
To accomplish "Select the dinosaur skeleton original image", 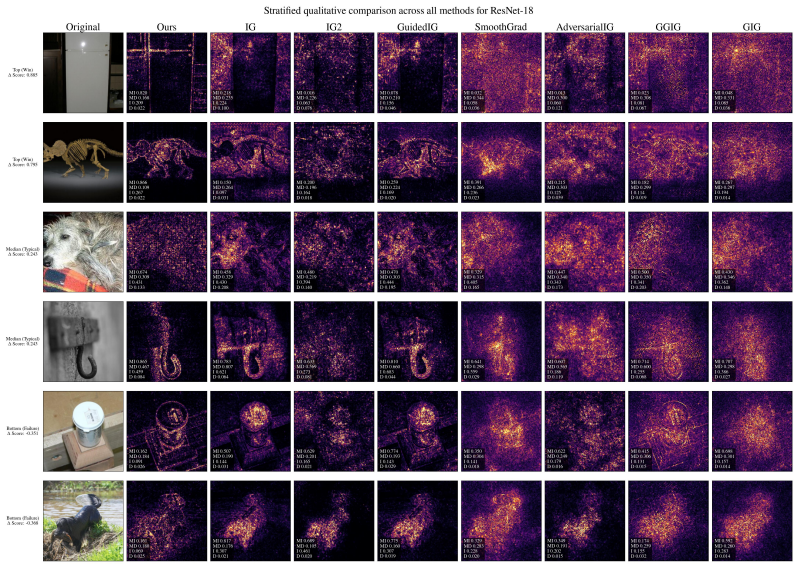I will pyautogui.click(x=83, y=163).
